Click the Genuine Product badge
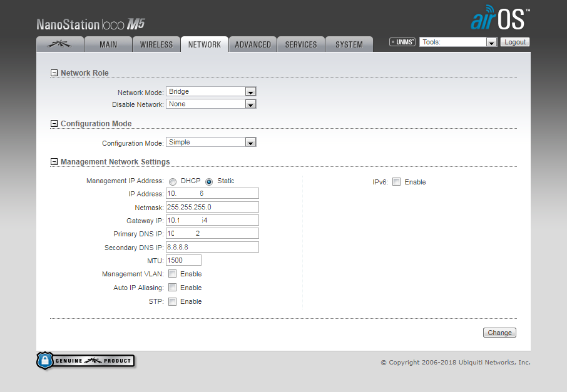Screen dimensions: 567x392 [x=86, y=361]
